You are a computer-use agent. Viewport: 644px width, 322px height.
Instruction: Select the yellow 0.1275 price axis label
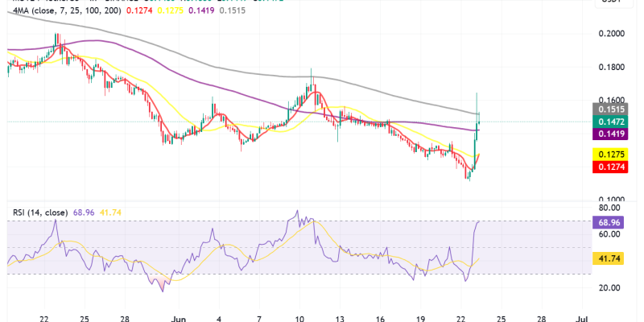pyautogui.click(x=611, y=155)
